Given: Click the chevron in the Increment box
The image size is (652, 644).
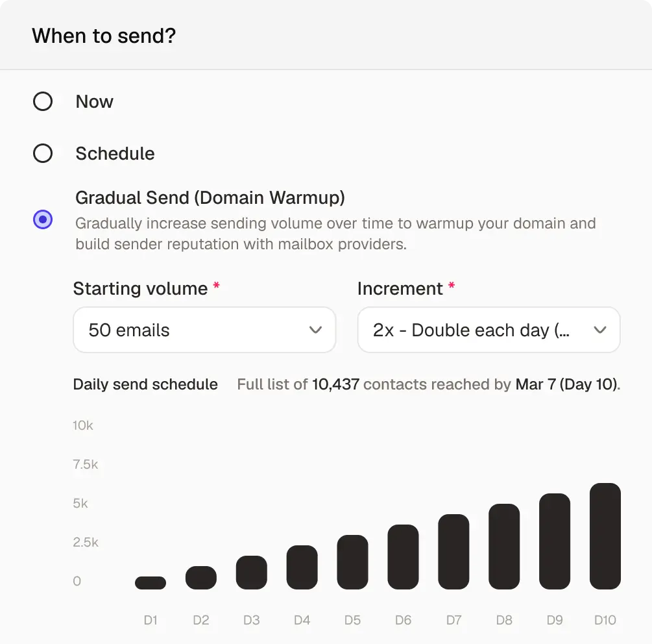Looking at the screenshot, I should tap(600, 330).
